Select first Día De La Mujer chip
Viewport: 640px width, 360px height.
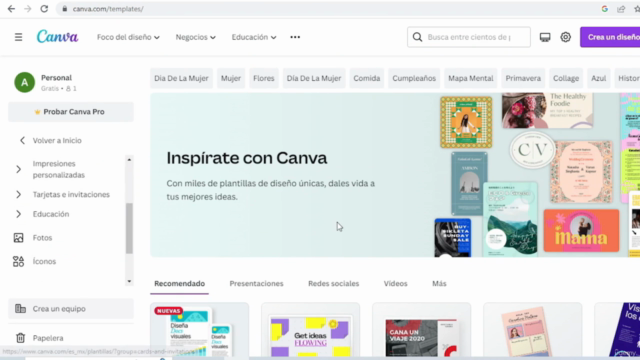tap(181, 78)
